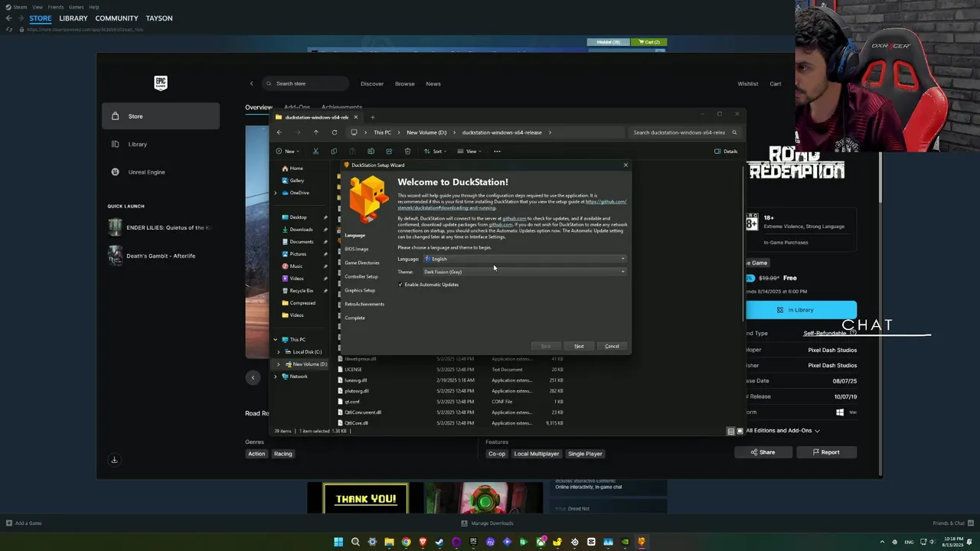Launch ENDER LILIES from Quick Launch
Screen dimensions: 980x551
[x=161, y=227]
